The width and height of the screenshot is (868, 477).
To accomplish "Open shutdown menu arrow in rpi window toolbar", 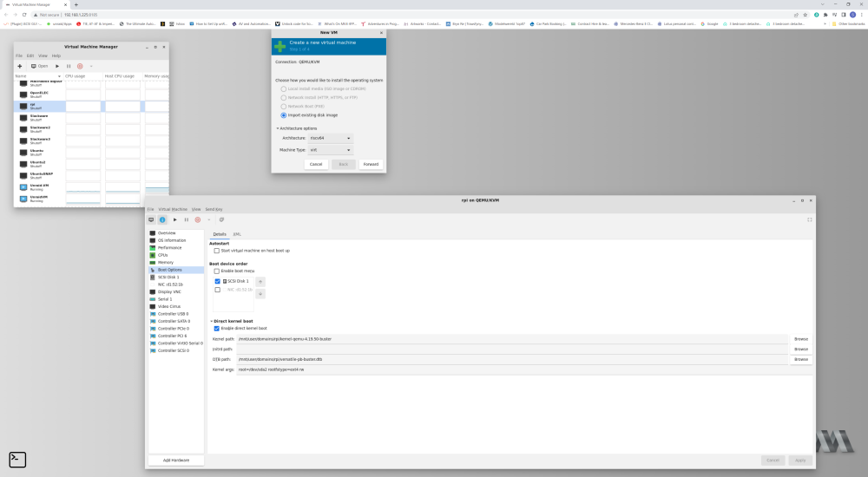I will (208, 219).
